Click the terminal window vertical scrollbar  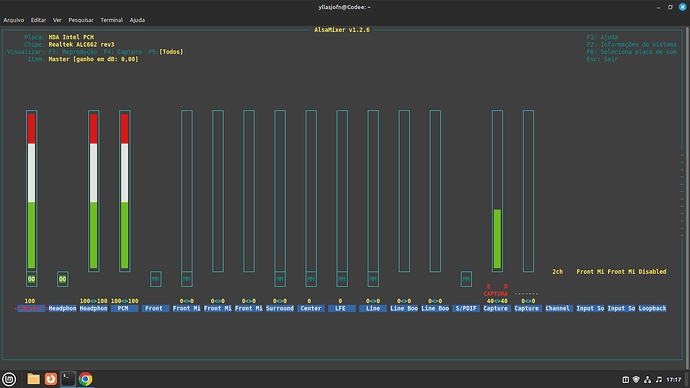click(688, 198)
